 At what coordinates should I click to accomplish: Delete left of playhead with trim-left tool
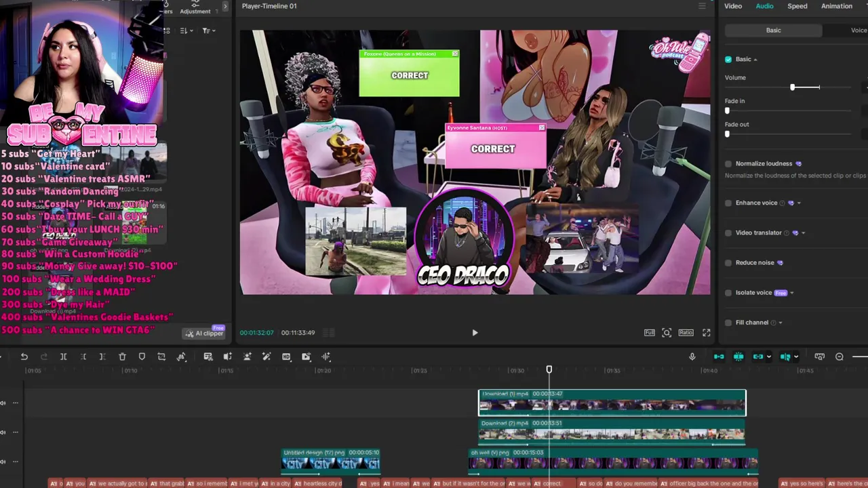pos(83,357)
